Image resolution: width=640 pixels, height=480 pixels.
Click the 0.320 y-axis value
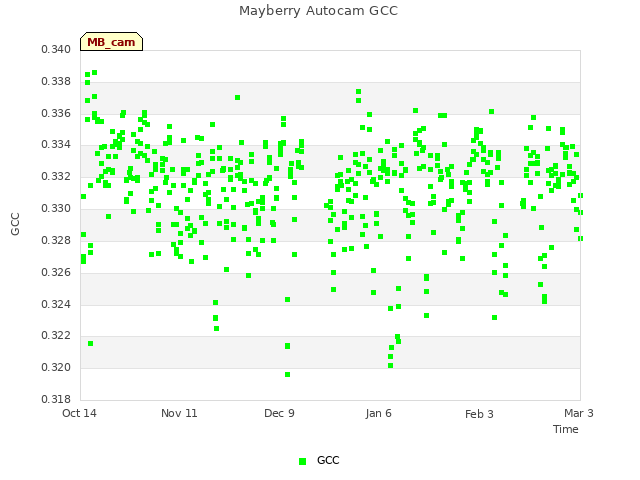pos(56,367)
